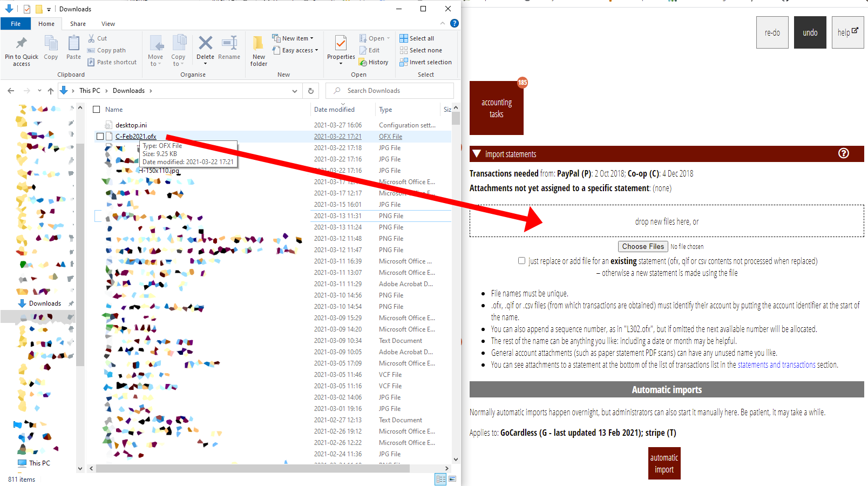The image size is (868, 486).
Task: Collapse the import statements section
Action: (x=477, y=154)
